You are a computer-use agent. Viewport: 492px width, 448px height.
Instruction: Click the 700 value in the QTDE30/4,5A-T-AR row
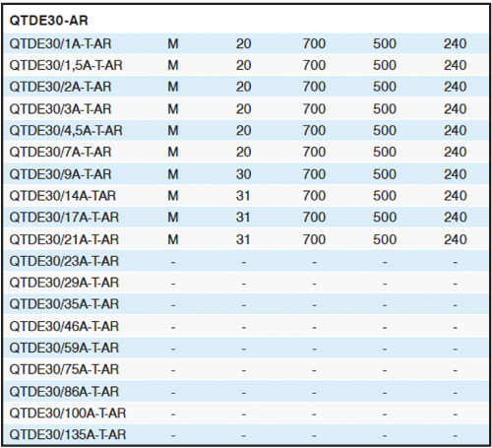pos(314,131)
